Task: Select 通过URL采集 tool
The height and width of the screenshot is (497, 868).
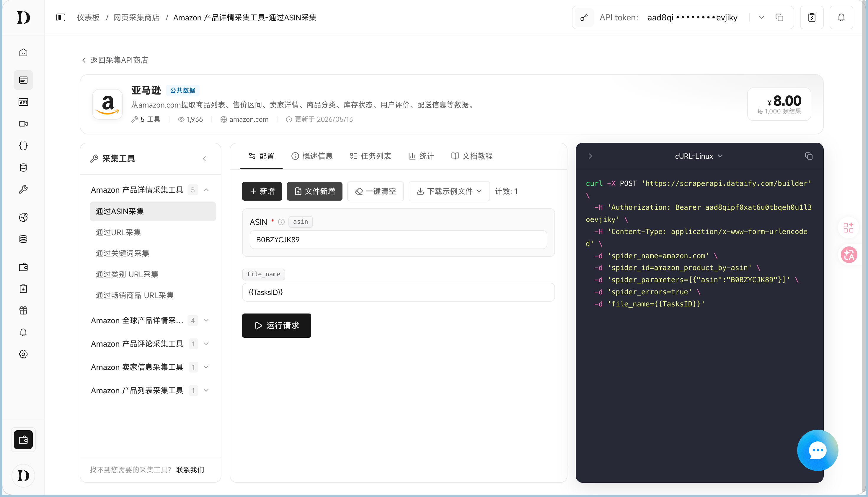Action: pyautogui.click(x=153, y=233)
